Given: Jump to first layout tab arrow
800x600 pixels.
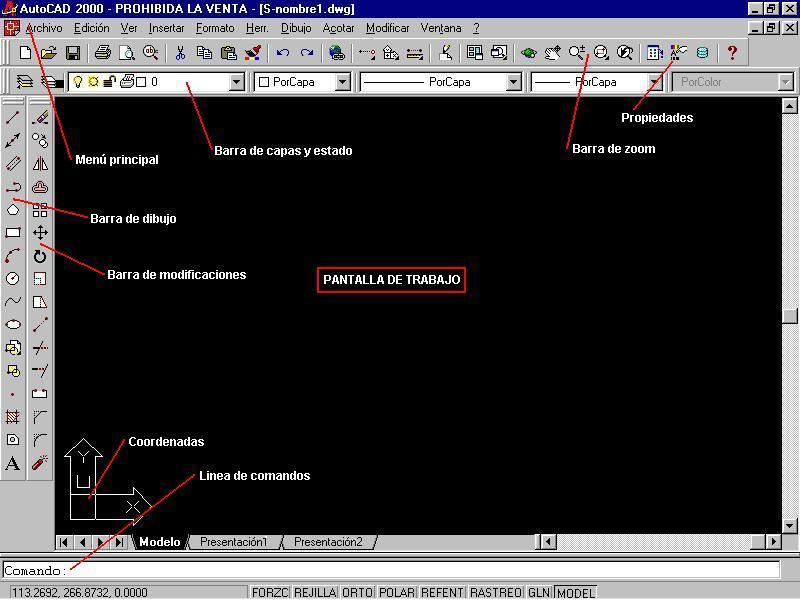Looking at the screenshot, I should coord(63,542).
